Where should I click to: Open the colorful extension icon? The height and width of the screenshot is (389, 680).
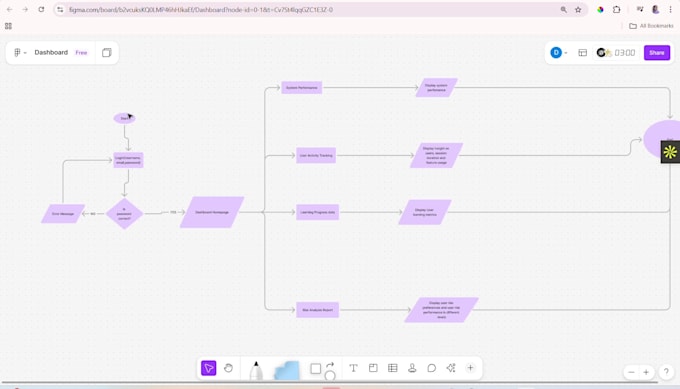tap(600, 10)
